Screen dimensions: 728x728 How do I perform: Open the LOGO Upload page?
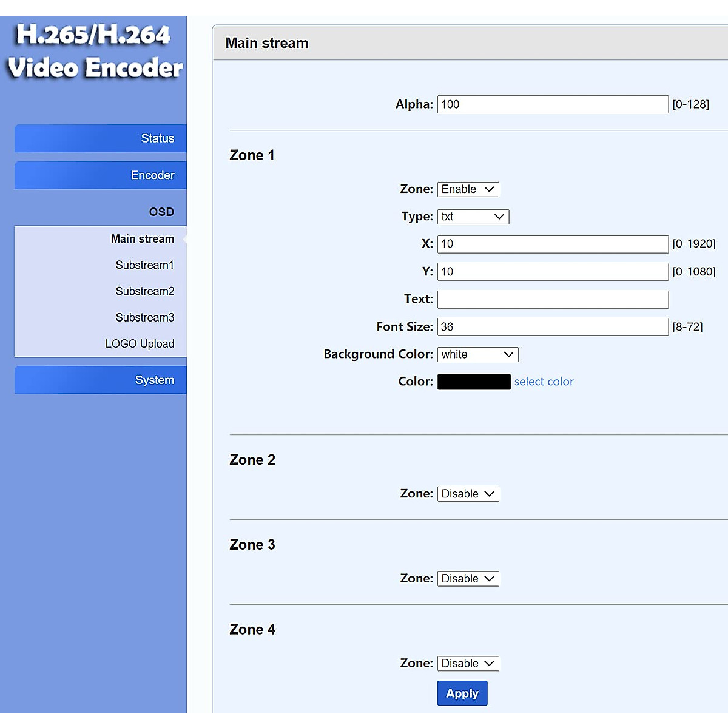pos(140,344)
